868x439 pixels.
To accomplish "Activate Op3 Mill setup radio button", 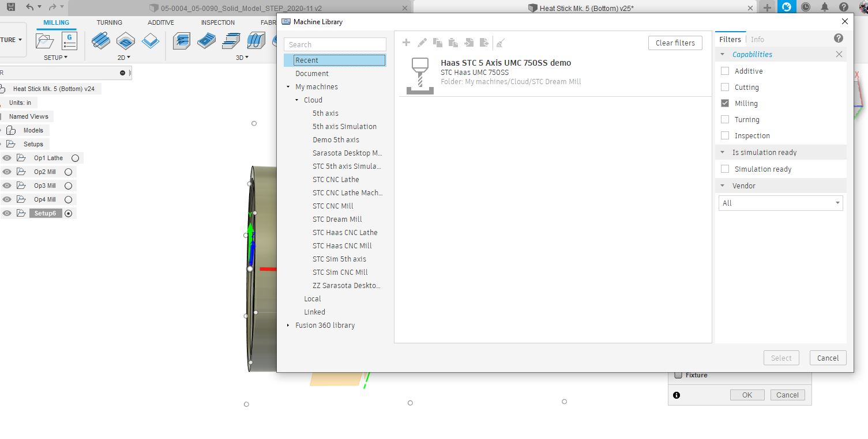I will (x=68, y=186).
